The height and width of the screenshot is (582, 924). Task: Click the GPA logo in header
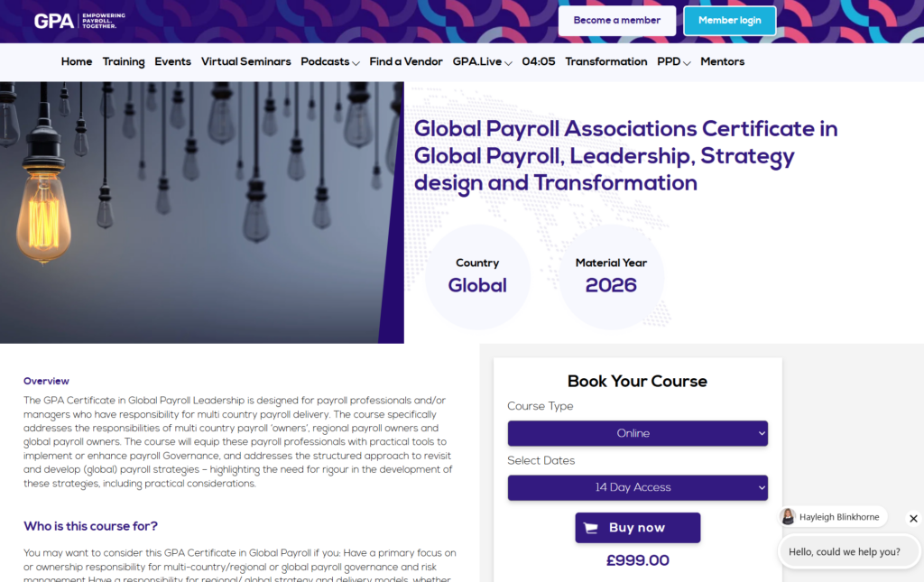click(79, 21)
